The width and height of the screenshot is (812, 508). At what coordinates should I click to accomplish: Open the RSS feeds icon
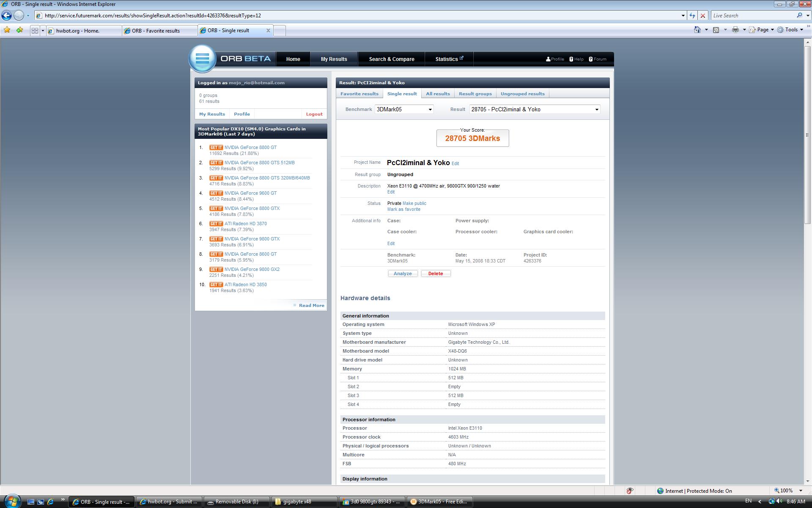click(716, 30)
